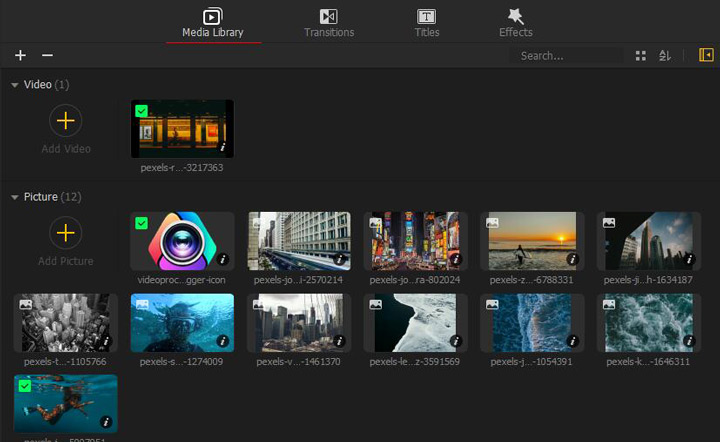Toggle the side panel collapse icon
Viewport: 720px width, 442px height.
tap(706, 55)
